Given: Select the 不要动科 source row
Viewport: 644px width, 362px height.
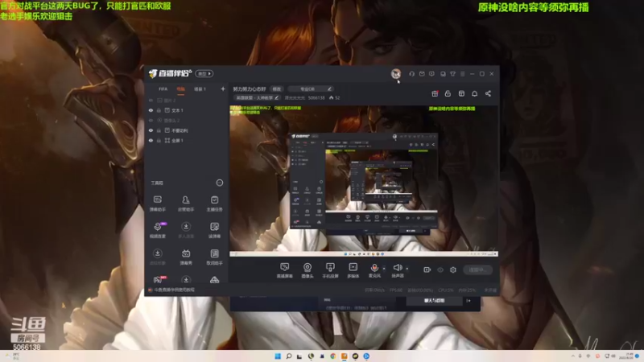Looking at the screenshot, I should (187, 130).
